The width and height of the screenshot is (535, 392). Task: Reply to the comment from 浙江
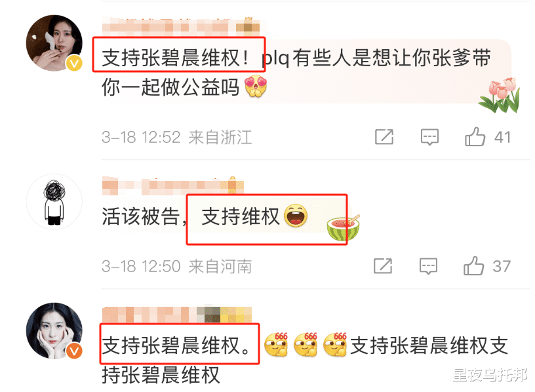pos(429,137)
